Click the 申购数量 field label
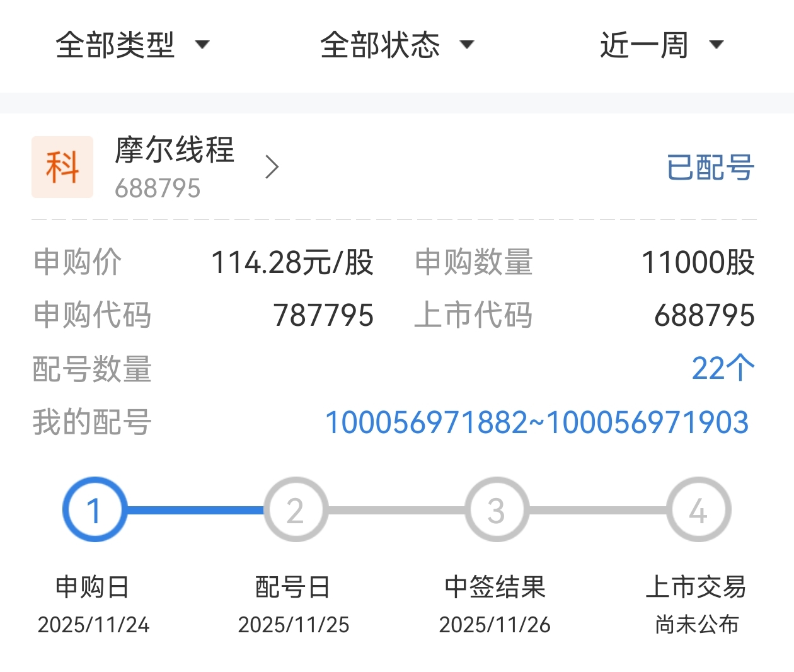 [x=474, y=262]
